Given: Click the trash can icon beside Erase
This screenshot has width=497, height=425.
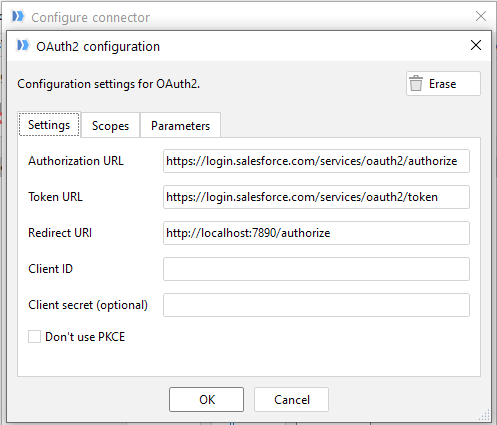Looking at the screenshot, I should pos(416,83).
